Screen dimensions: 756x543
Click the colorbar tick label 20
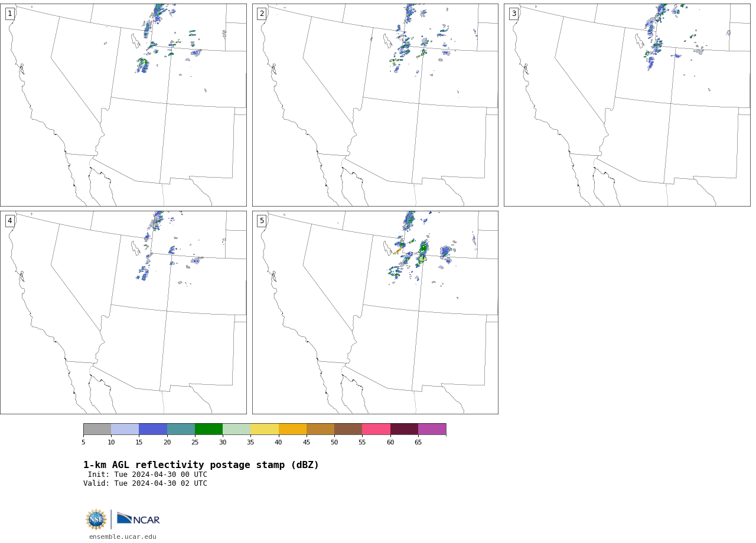(x=167, y=442)
